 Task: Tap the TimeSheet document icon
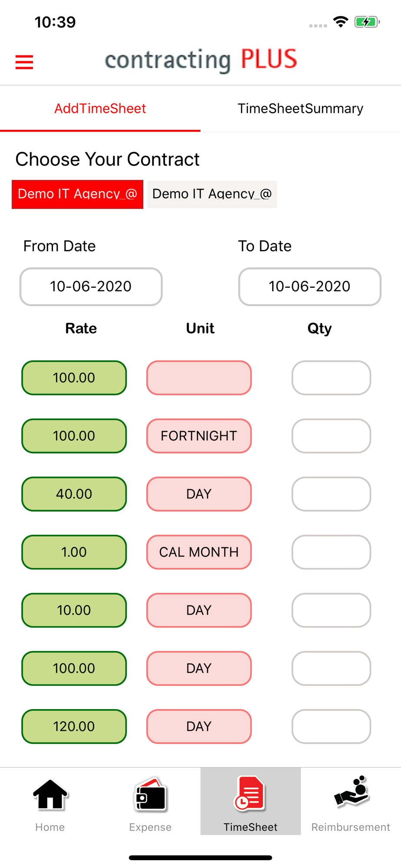point(250,794)
